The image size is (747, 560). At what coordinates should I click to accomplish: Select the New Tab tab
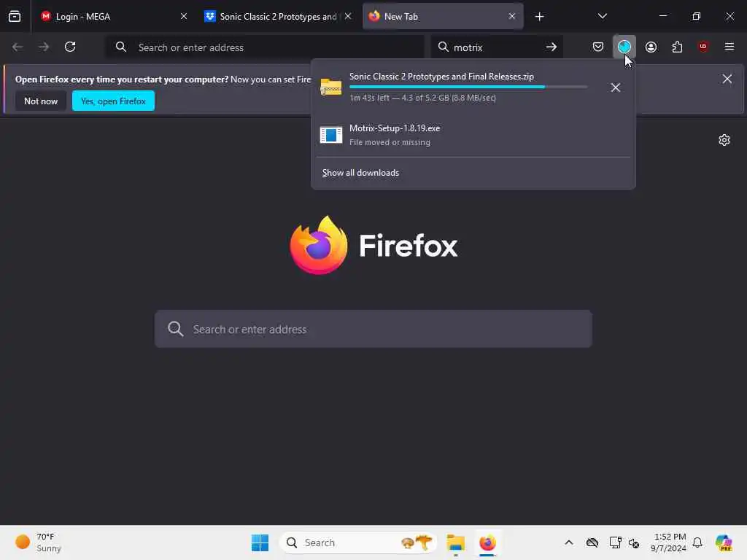tap(443, 16)
